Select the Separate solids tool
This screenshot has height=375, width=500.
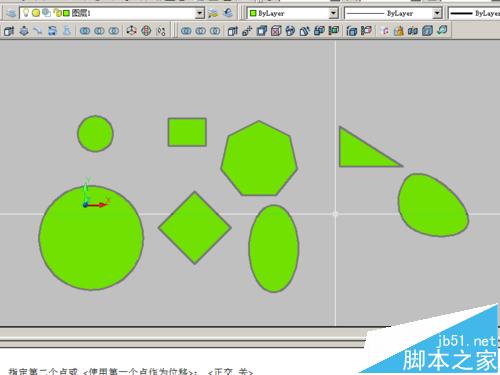[x=413, y=31]
